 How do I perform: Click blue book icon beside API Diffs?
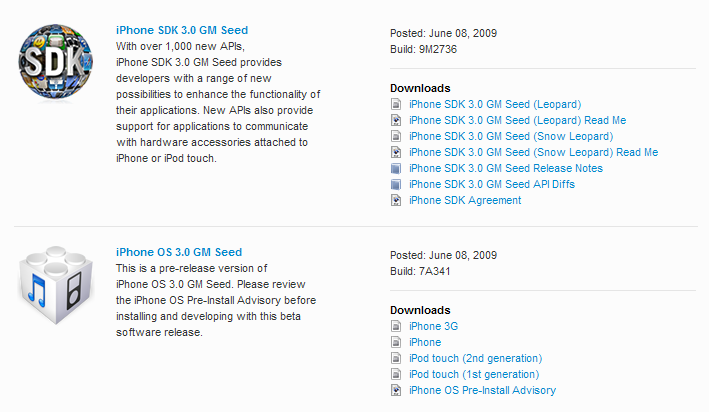tap(396, 185)
